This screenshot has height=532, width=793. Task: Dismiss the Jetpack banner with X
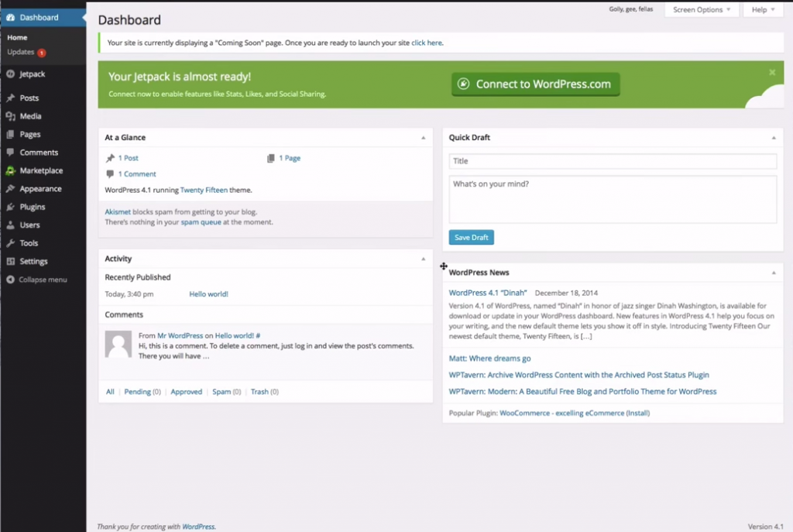(x=772, y=72)
